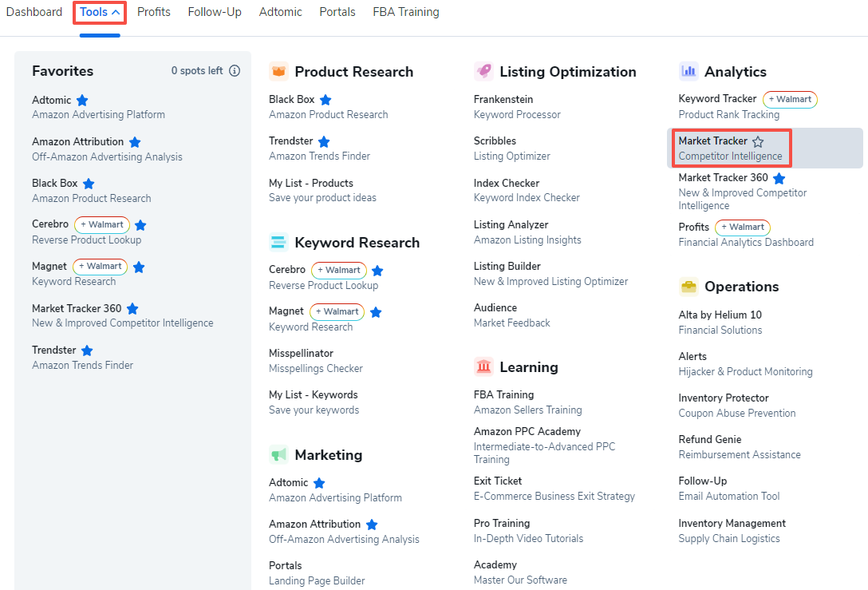868x590 pixels.
Task: Click the Listing Optimization rocket icon
Action: pos(483,72)
